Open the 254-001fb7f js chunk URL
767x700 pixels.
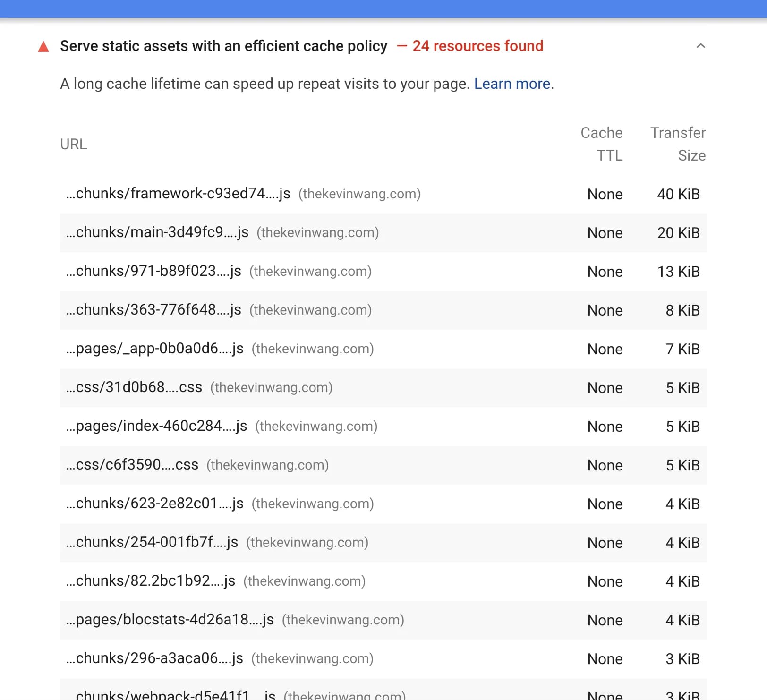pyautogui.click(x=152, y=542)
